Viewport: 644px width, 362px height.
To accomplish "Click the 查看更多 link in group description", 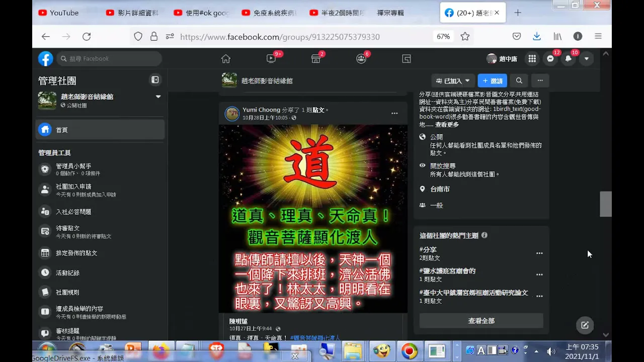I will click(x=447, y=124).
